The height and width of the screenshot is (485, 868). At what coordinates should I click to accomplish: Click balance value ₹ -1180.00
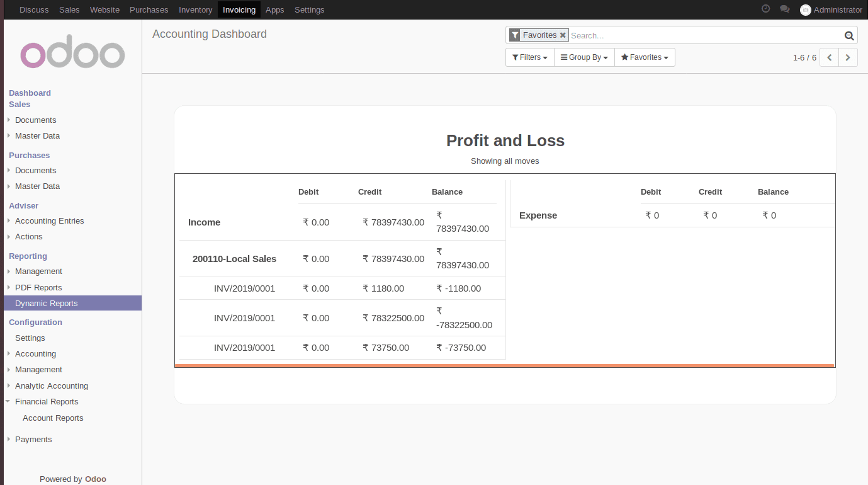point(458,288)
